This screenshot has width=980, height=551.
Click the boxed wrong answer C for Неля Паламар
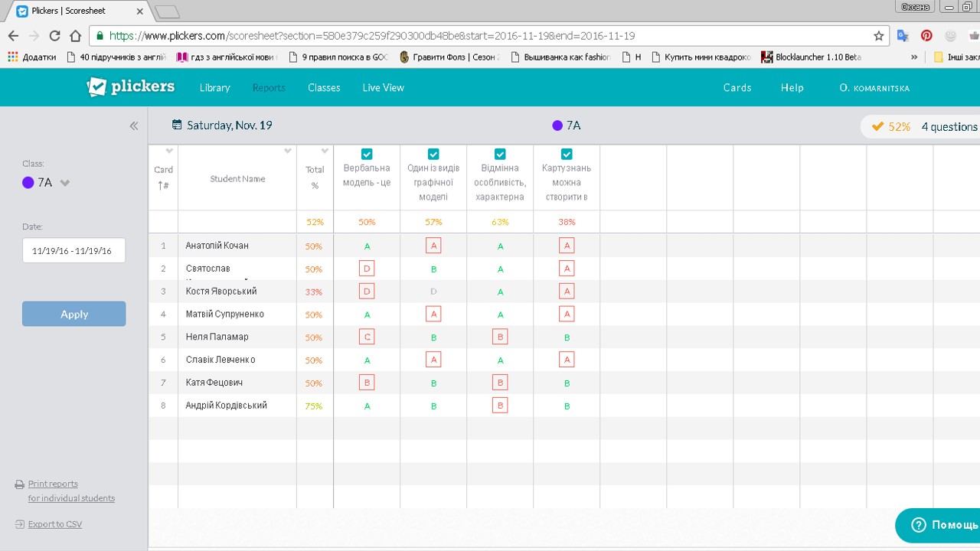coord(367,337)
